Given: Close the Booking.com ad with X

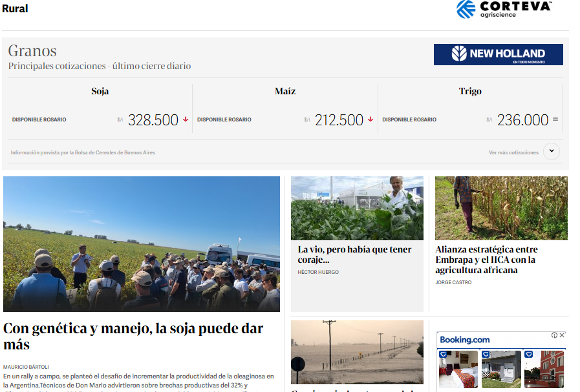Looking at the screenshot, I should click(x=562, y=335).
